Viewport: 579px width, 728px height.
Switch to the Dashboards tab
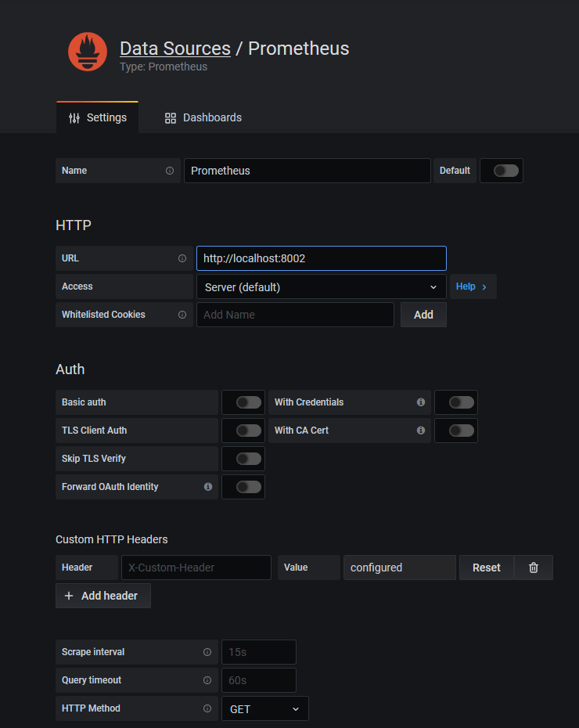(203, 117)
